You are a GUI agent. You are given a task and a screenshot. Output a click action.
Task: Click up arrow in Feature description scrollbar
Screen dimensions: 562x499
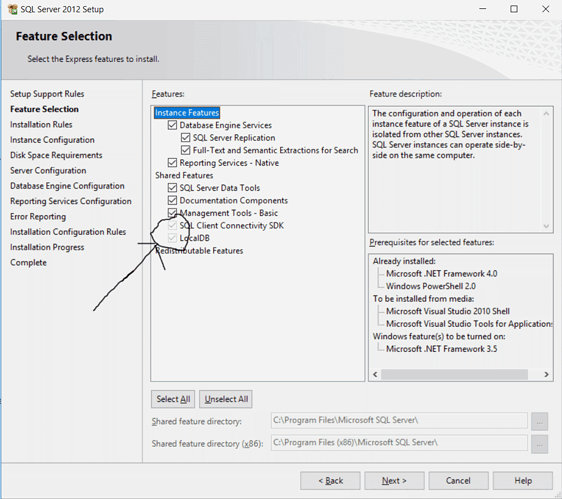pos(546,114)
